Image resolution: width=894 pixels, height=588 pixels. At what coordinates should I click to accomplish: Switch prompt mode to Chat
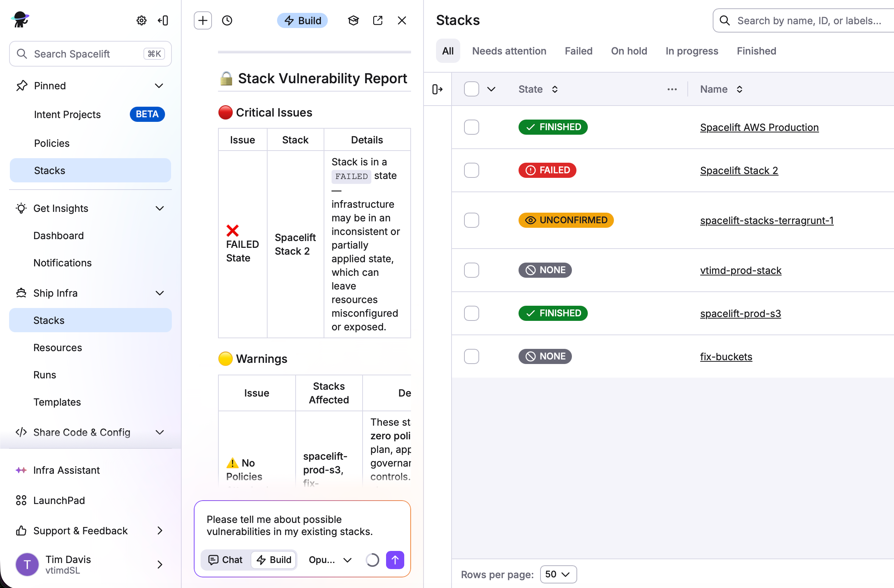tap(226, 560)
